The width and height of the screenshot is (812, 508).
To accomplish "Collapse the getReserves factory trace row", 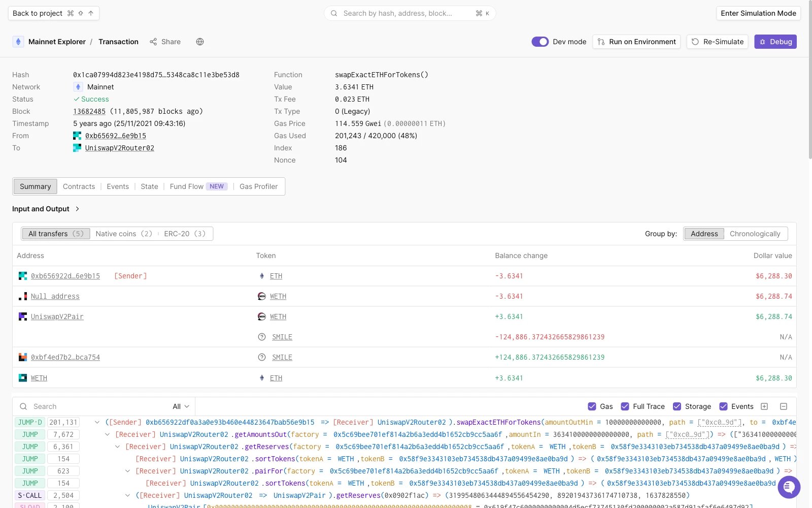I will [117, 447].
